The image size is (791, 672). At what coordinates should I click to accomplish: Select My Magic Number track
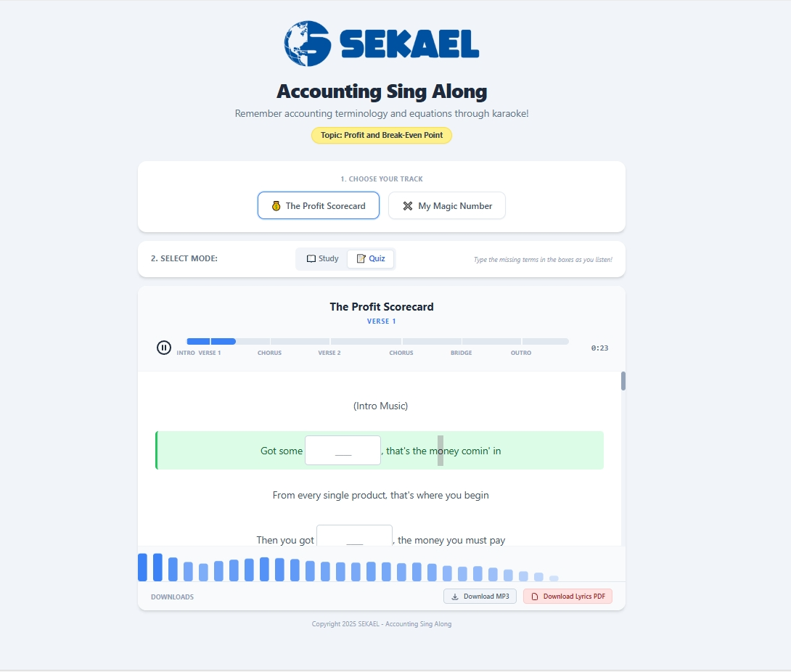pyautogui.click(x=446, y=205)
